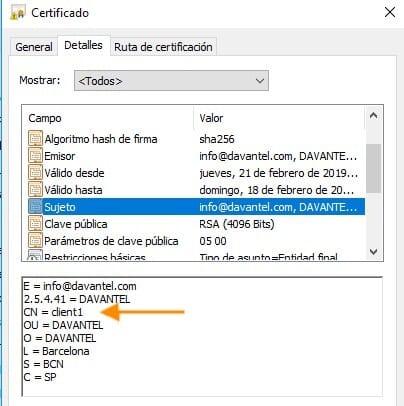This screenshot has height=406, width=404.
Task: Click the icon next to Válido desde
Action: tap(35, 173)
